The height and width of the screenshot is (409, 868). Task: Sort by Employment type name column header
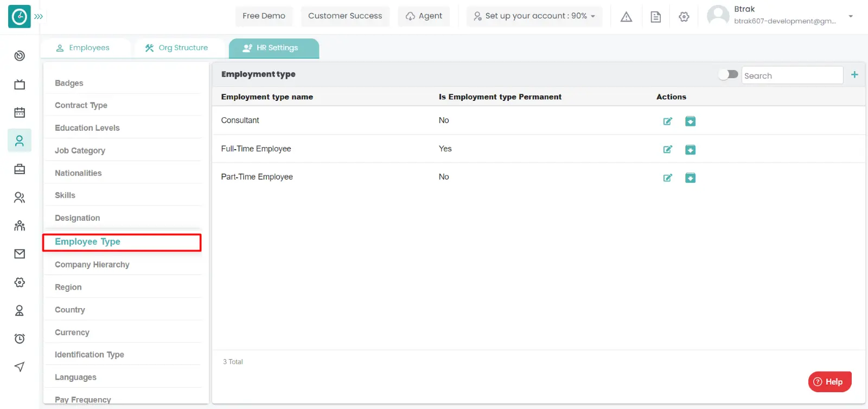267,97
